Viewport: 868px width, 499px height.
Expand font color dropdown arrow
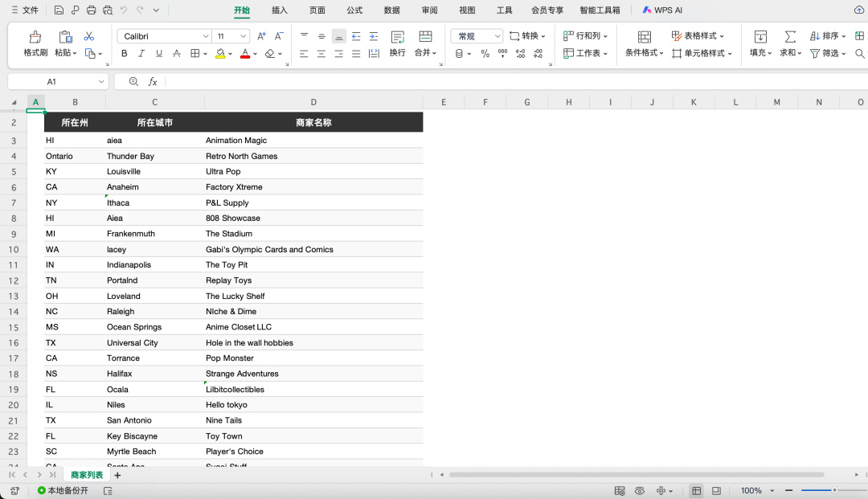[x=256, y=54]
